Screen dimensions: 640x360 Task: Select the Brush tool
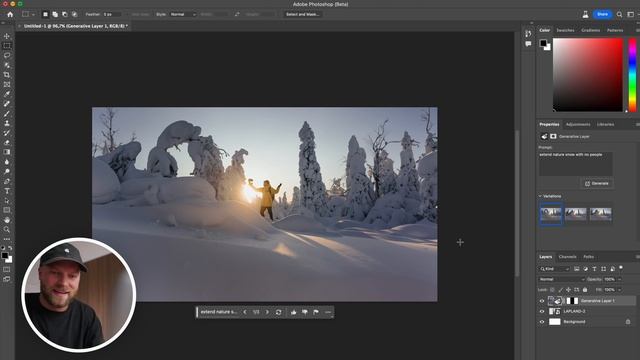tap(7, 113)
